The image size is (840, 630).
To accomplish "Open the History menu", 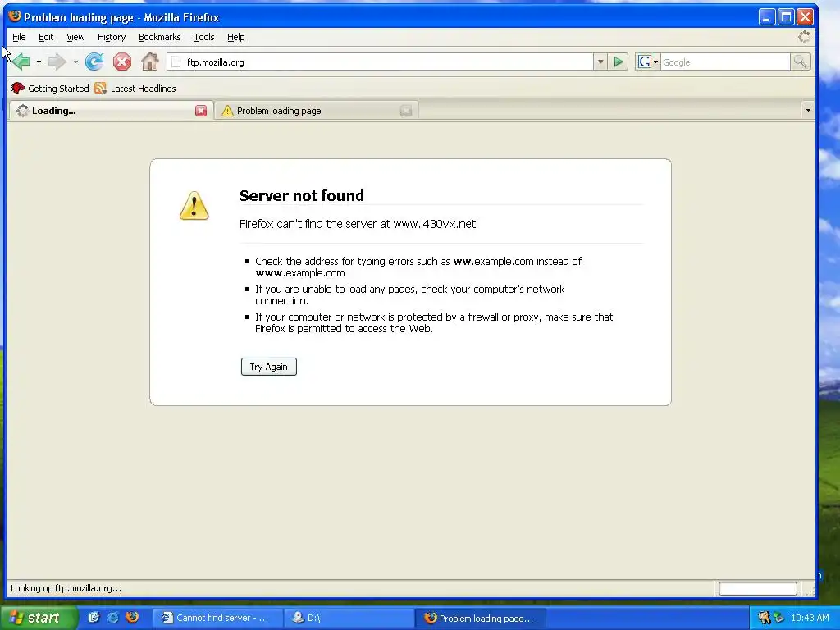I will [112, 37].
